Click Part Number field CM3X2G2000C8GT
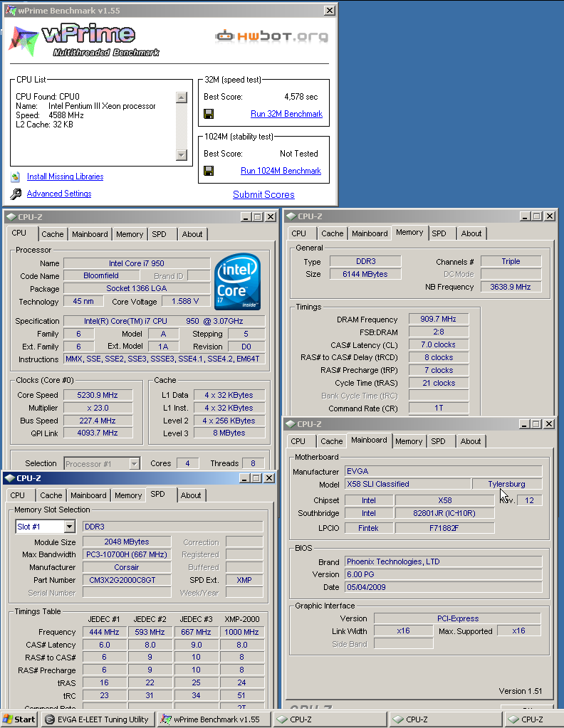Viewport: 564px width, 728px height. point(127,580)
